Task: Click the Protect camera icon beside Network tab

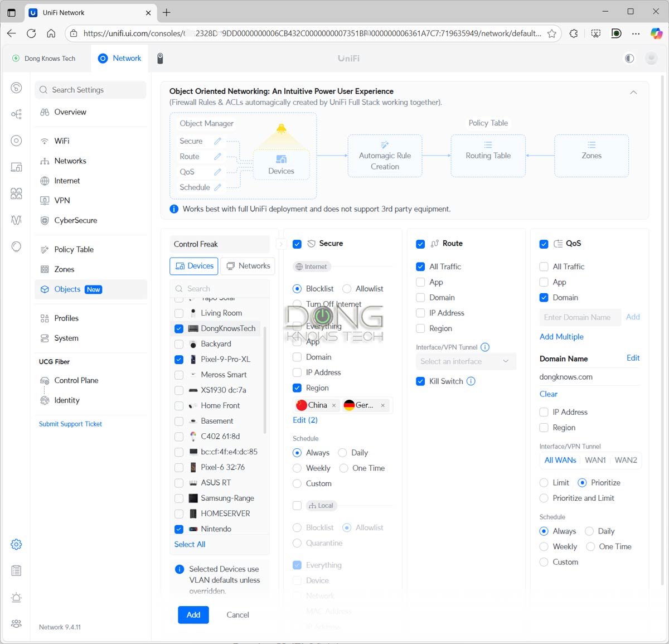Action: click(160, 58)
